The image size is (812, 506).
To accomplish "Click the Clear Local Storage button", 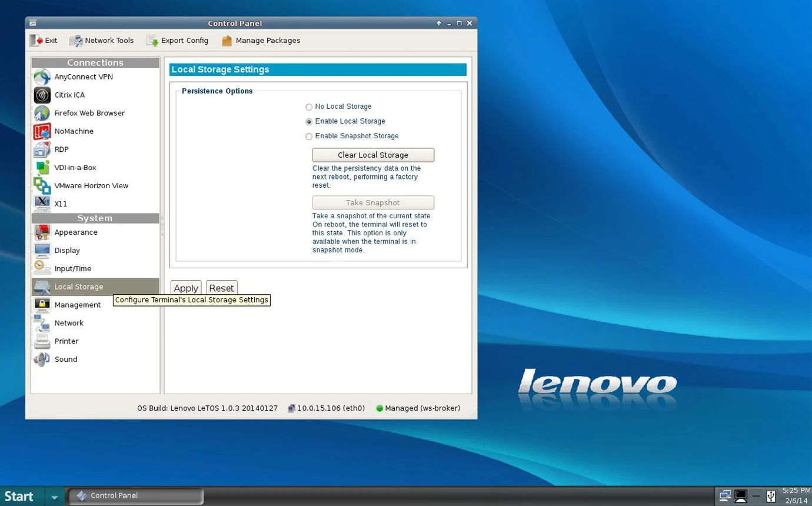I will pos(372,155).
